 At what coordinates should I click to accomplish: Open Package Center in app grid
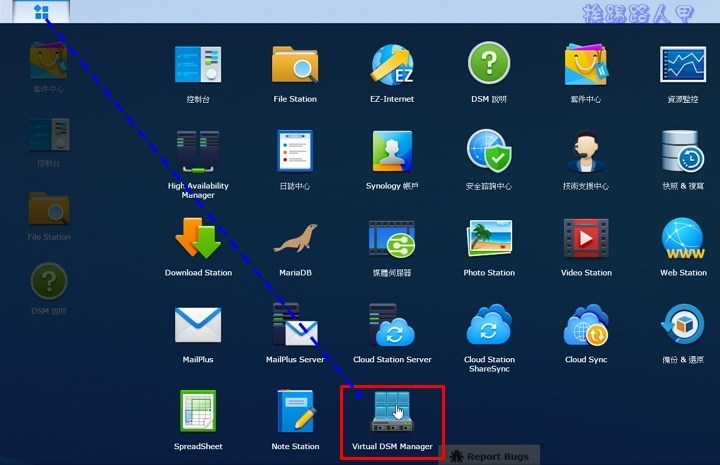click(x=586, y=64)
